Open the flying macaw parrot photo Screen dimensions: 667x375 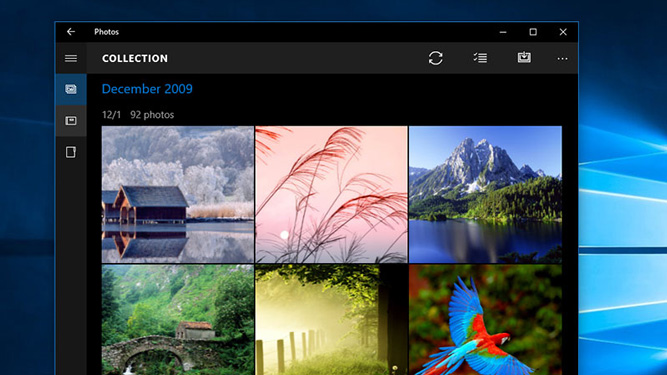pyautogui.click(x=485, y=320)
